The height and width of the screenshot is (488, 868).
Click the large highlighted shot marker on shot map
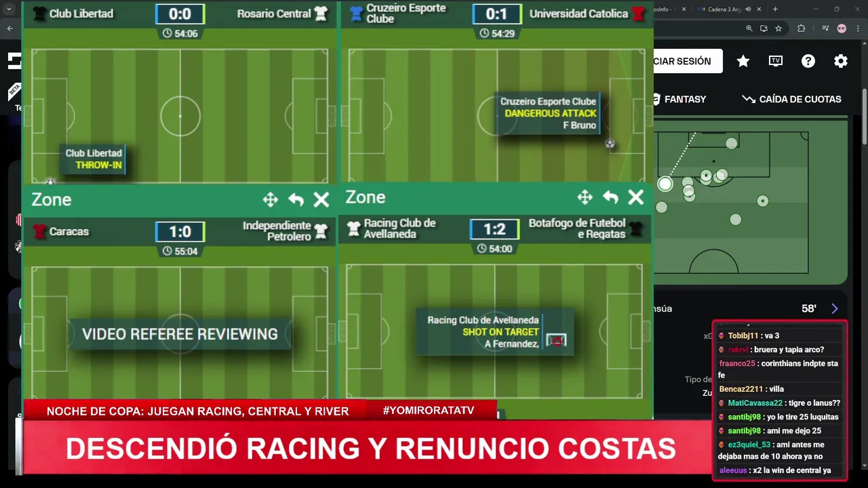665,184
